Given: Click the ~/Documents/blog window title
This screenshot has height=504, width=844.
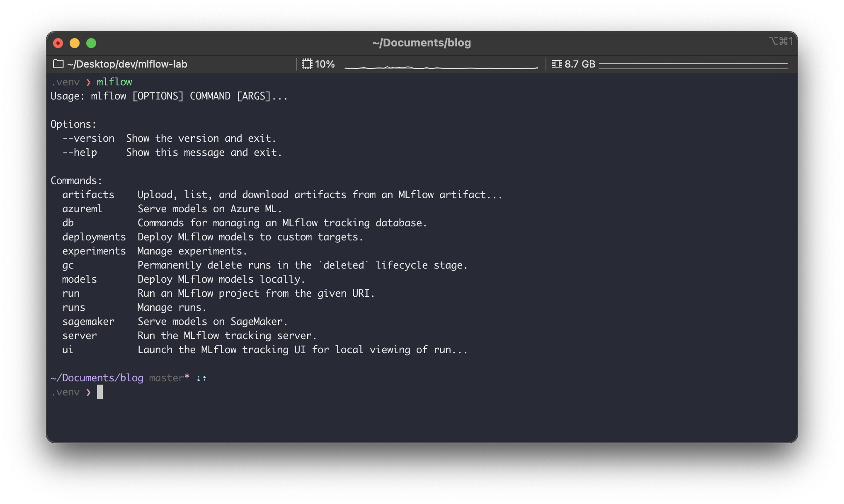Looking at the screenshot, I should point(421,43).
